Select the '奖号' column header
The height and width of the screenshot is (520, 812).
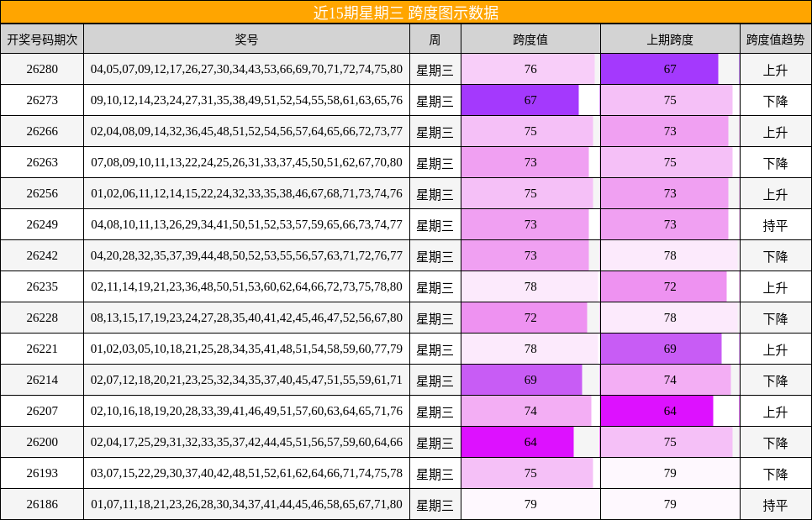point(246,39)
